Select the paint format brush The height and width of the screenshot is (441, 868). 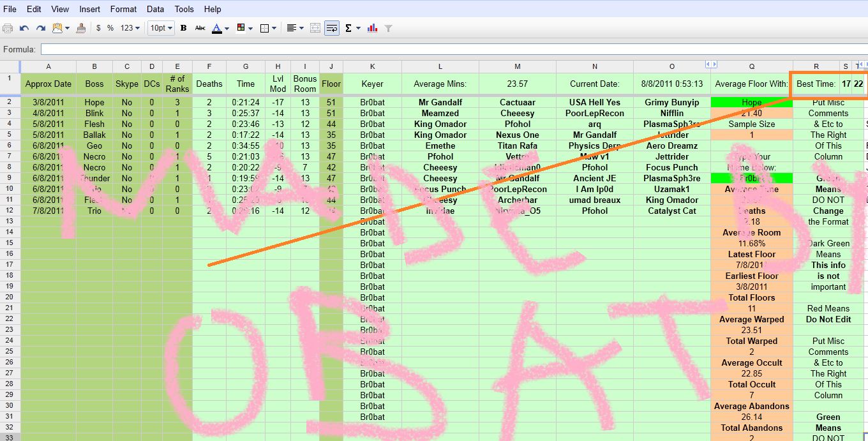(x=81, y=28)
